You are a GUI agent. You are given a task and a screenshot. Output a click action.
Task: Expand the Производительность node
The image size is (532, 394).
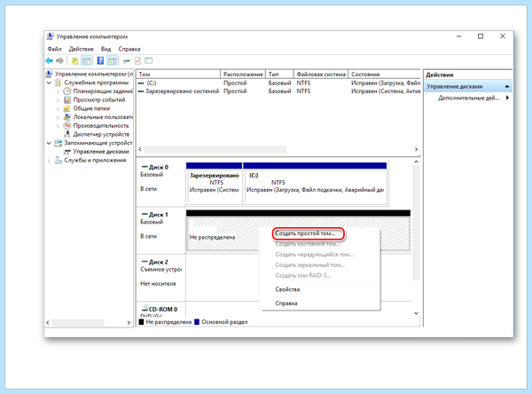tap(58, 126)
